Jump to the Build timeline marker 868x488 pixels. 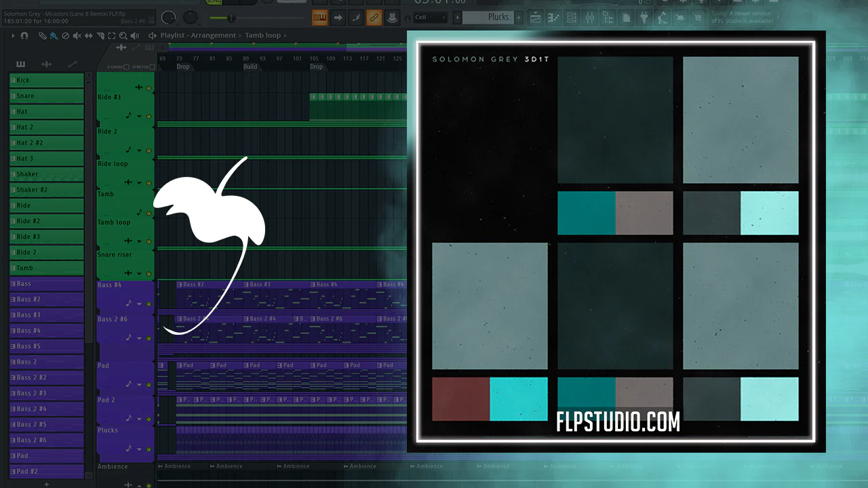pos(250,67)
